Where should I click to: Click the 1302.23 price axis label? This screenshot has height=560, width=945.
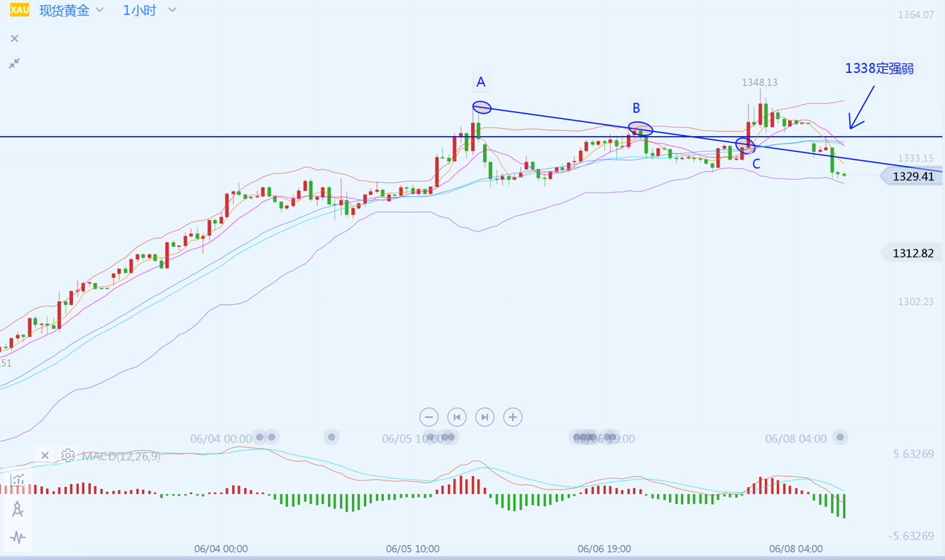tap(915, 301)
